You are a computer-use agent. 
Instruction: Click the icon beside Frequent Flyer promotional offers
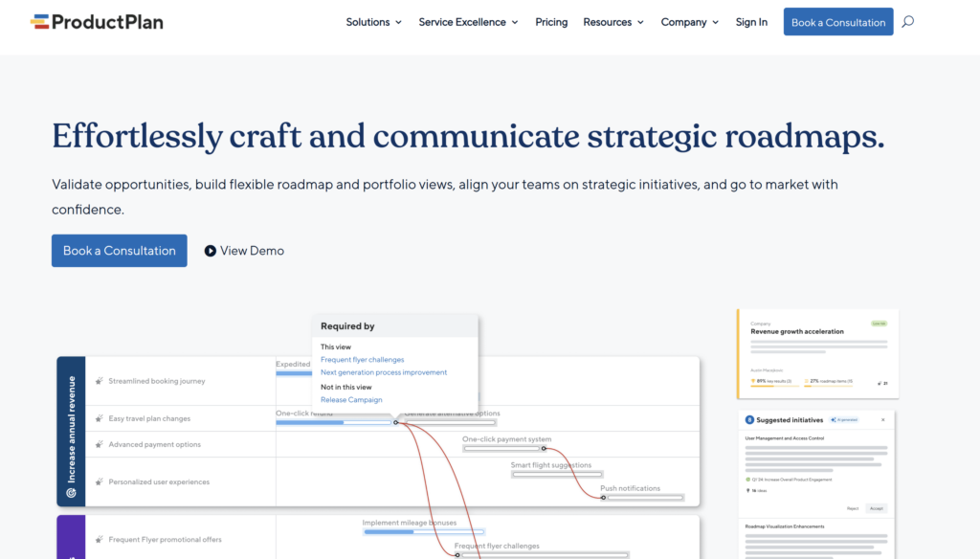99,540
